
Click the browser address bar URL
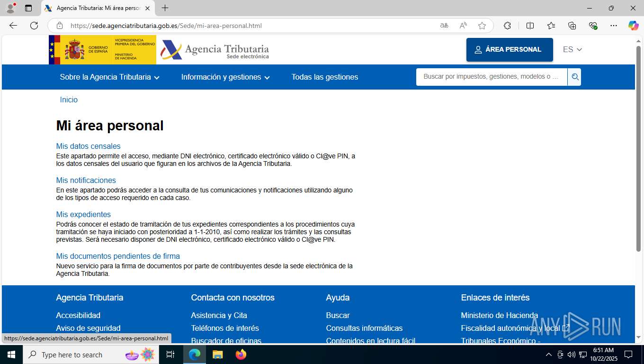click(x=166, y=26)
